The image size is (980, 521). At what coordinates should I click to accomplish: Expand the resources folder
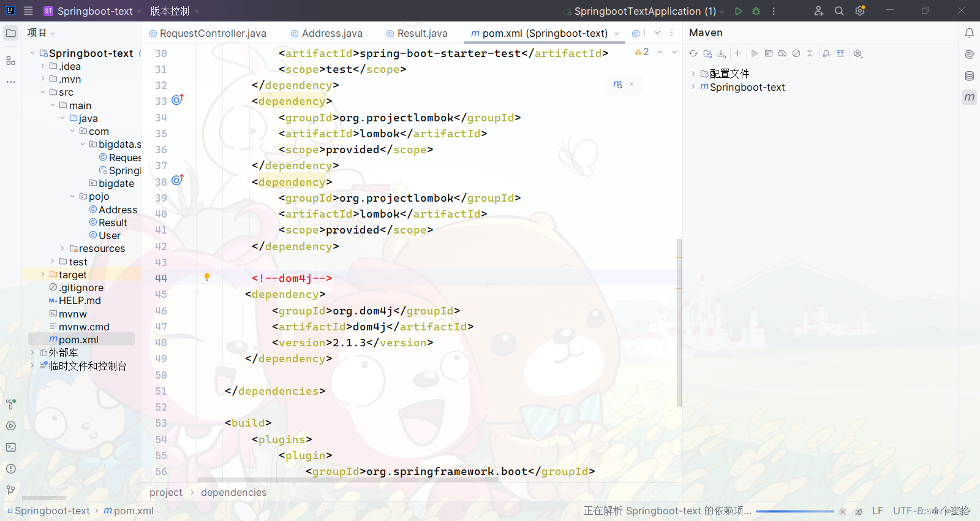pos(62,248)
